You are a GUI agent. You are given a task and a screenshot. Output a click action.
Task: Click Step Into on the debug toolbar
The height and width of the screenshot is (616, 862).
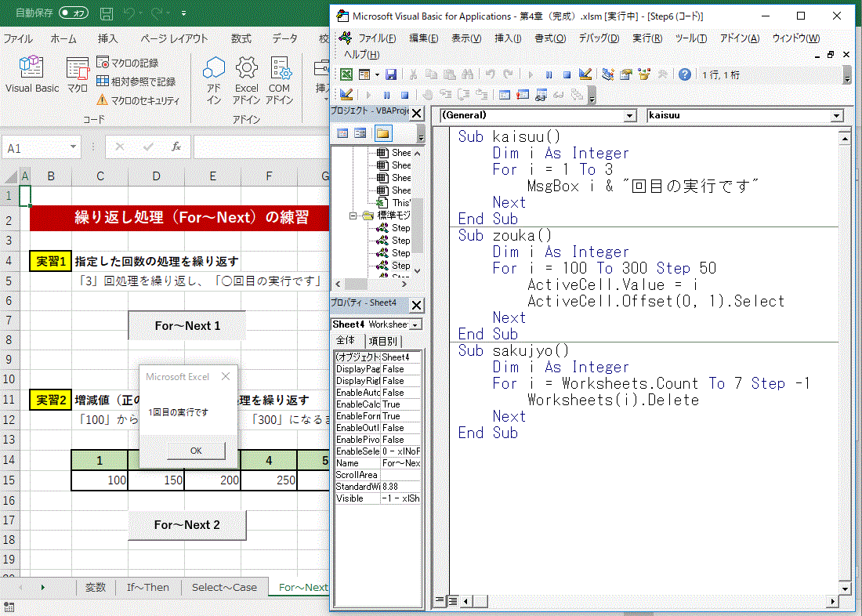click(446, 95)
